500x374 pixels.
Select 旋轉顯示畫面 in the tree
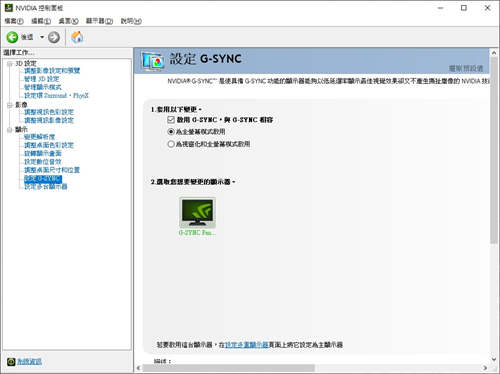[x=43, y=153]
